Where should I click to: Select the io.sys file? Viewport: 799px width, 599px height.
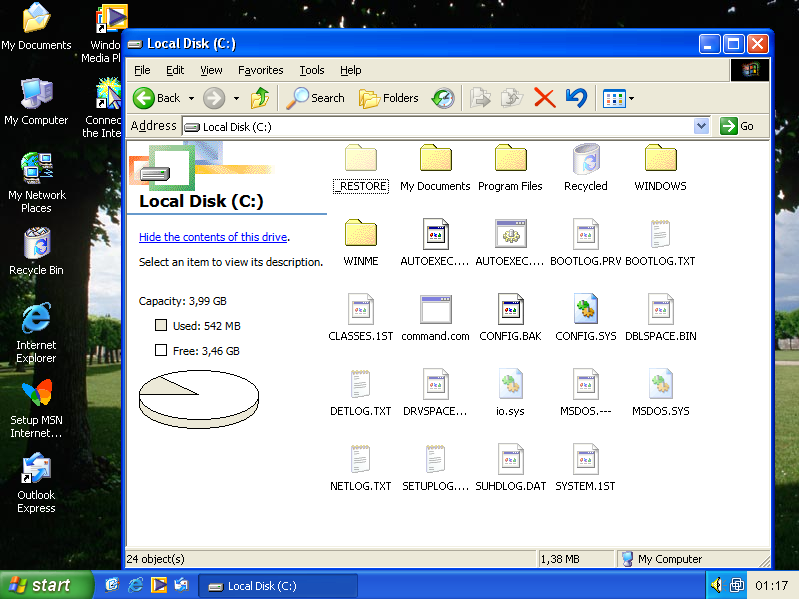[510, 392]
